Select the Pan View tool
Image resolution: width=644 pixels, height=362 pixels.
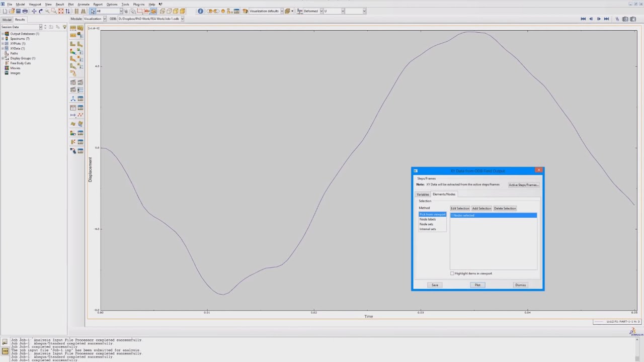click(34, 11)
